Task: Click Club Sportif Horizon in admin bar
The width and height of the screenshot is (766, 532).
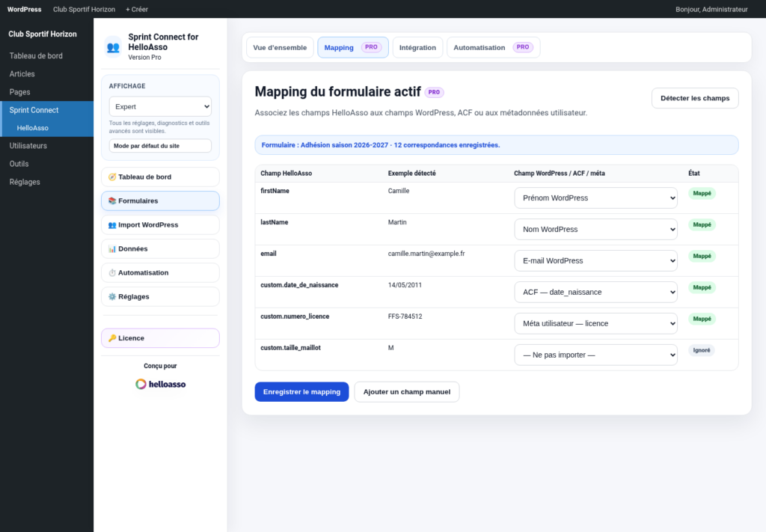Action: point(84,9)
